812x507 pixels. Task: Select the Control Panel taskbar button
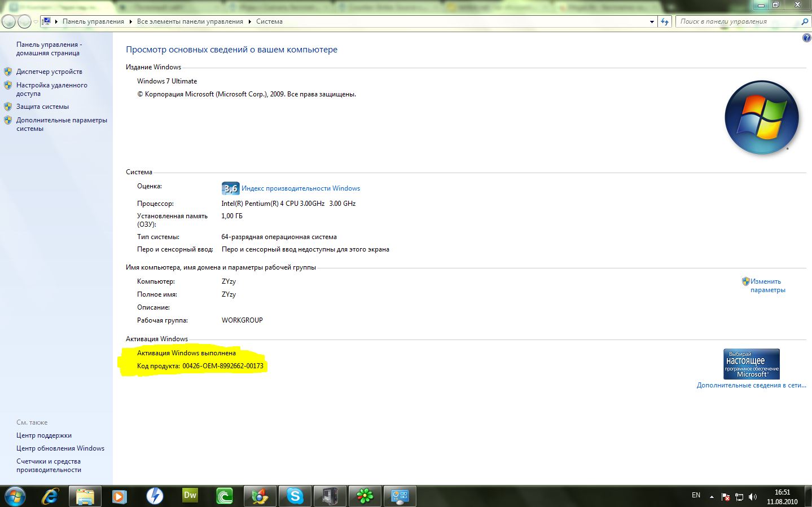pos(400,496)
